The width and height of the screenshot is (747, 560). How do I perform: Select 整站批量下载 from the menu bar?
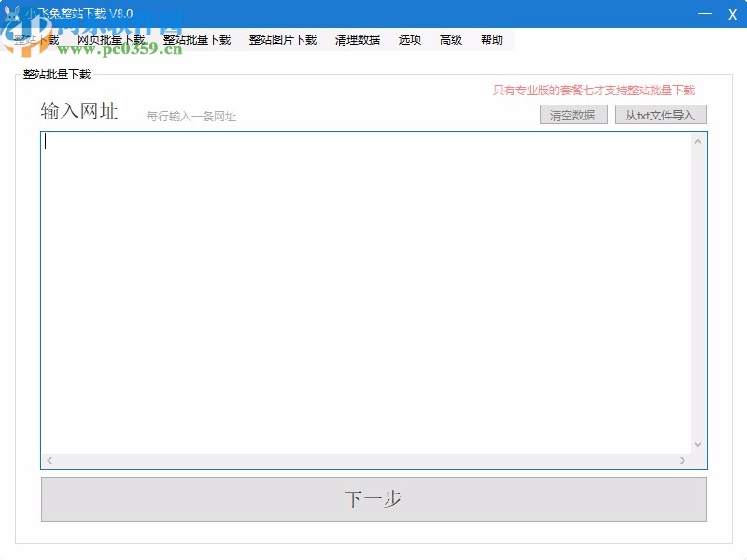[x=196, y=39]
